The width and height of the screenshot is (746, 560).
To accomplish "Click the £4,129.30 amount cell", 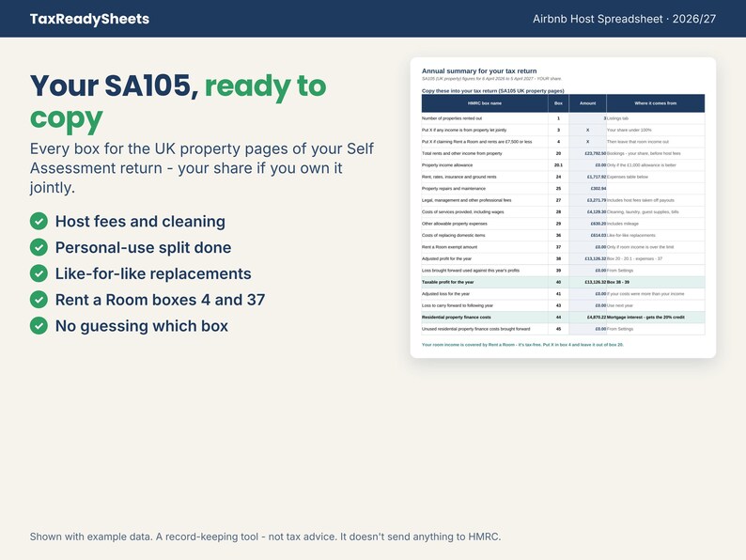I will pos(587,211).
